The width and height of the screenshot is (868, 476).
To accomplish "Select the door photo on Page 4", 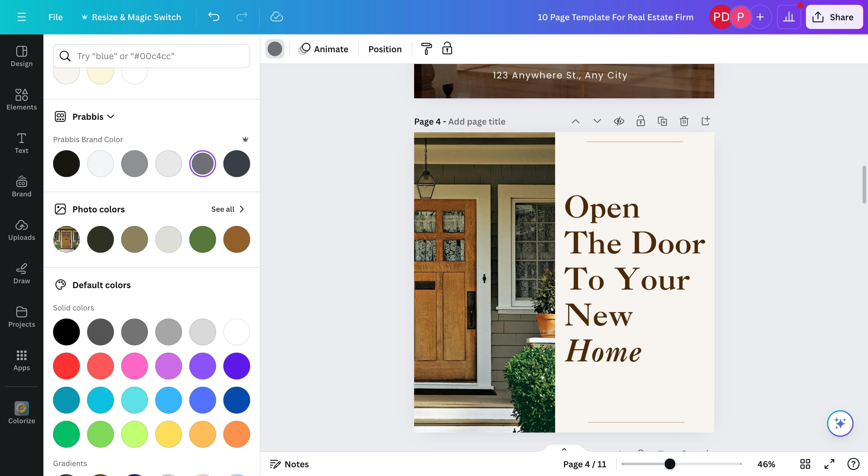I will (x=484, y=282).
